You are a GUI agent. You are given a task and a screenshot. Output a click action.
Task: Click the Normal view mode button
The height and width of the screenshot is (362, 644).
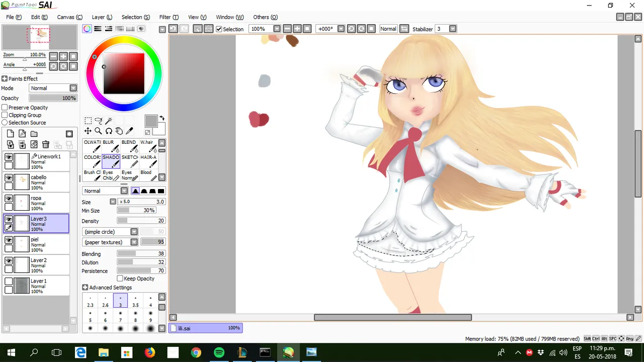[388, 29]
